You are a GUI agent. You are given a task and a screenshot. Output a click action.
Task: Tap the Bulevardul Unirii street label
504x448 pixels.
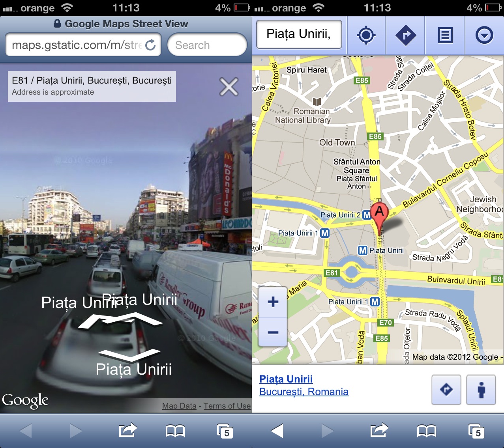[456, 281]
